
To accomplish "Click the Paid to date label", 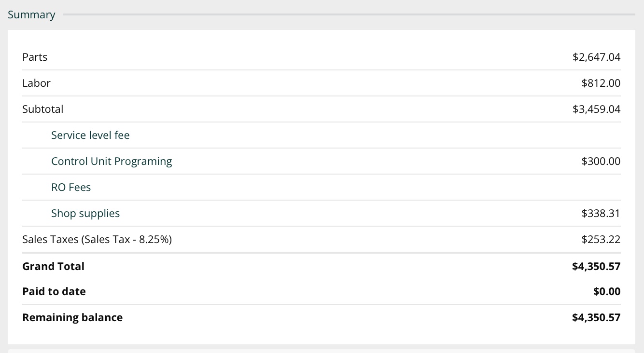I will pyautogui.click(x=54, y=292).
